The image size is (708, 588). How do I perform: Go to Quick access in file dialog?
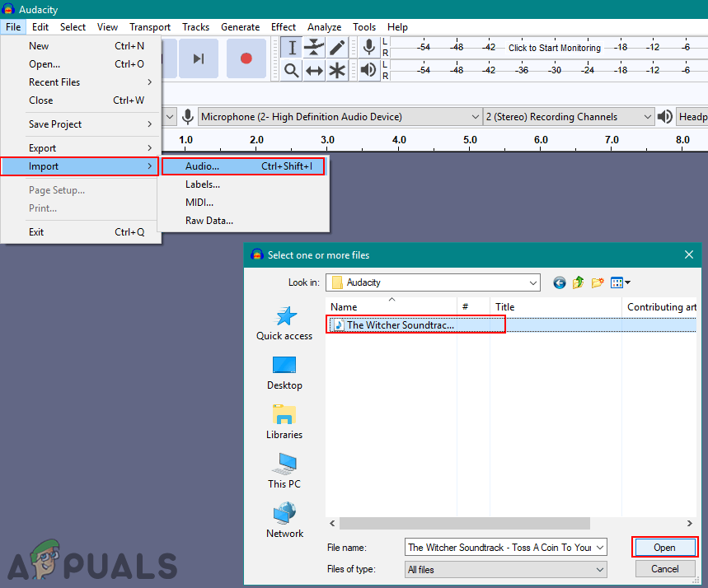coord(284,323)
